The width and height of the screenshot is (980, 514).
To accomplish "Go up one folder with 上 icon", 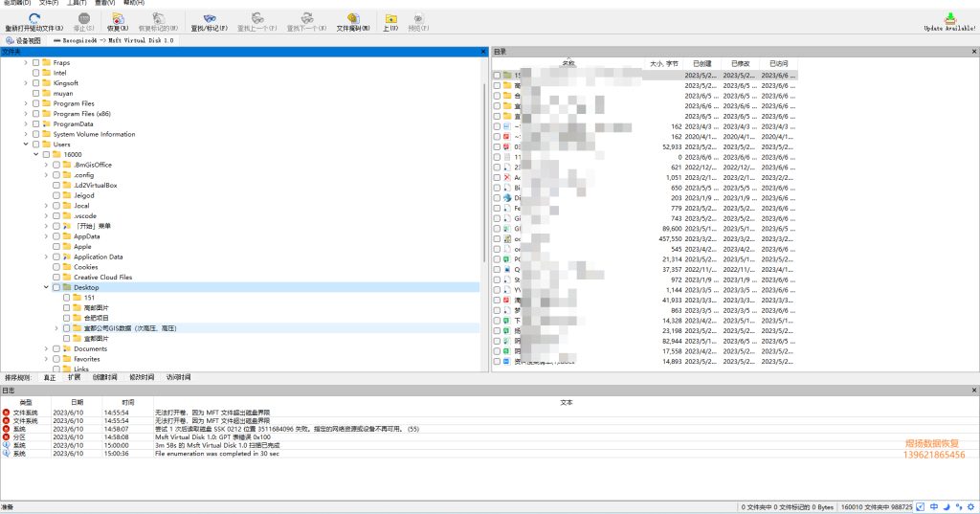I will 390,19.
